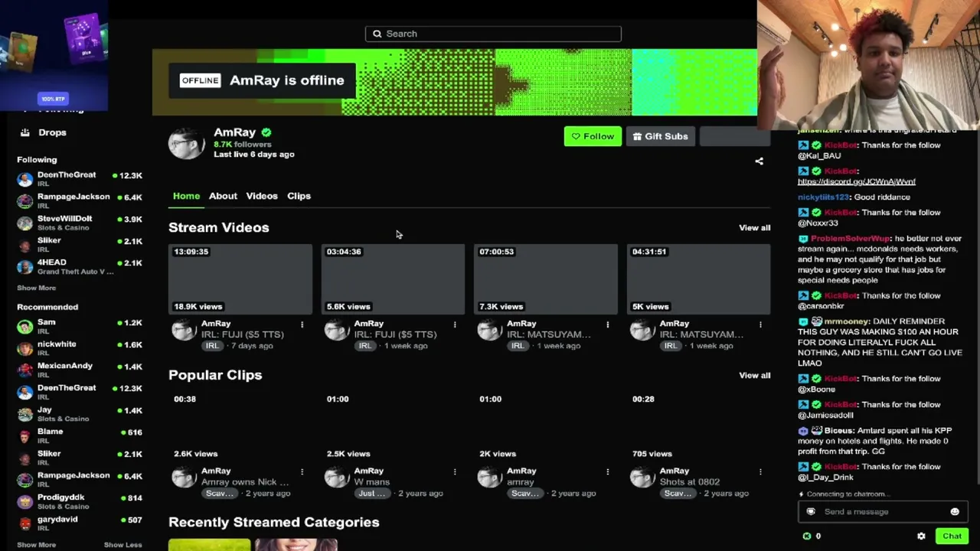Follow the AmRay channel

click(x=593, y=136)
